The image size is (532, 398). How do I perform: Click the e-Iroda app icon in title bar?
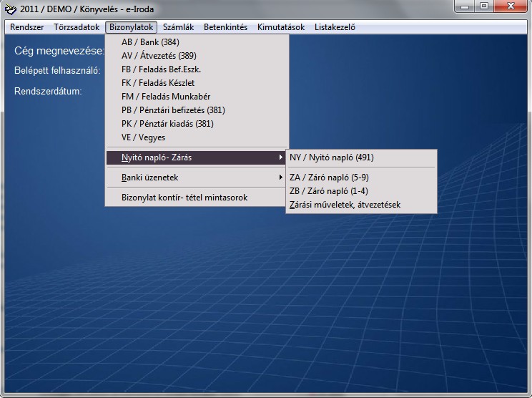point(10,9)
